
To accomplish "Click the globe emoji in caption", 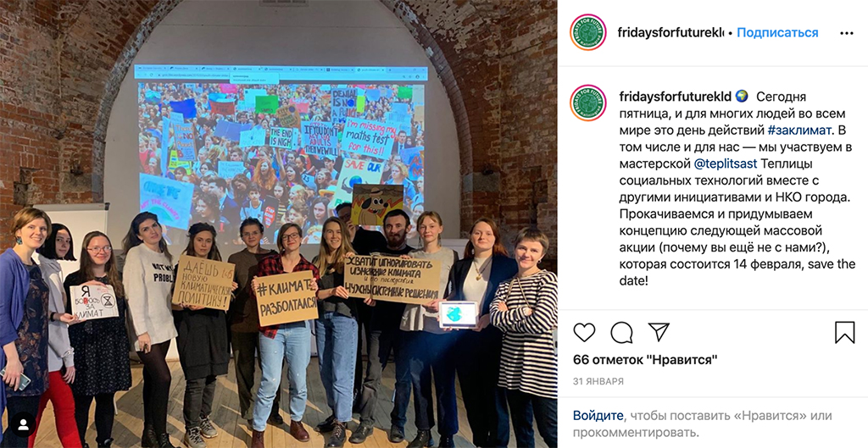I will click(743, 97).
